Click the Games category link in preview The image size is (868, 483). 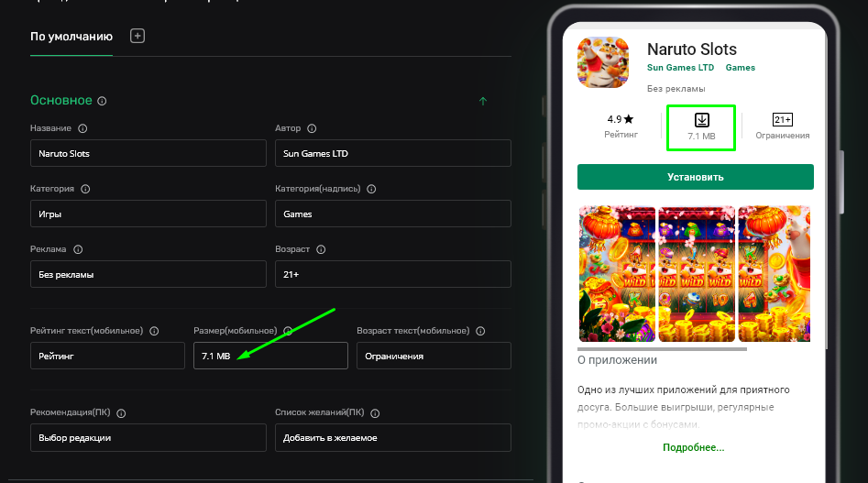tap(740, 68)
